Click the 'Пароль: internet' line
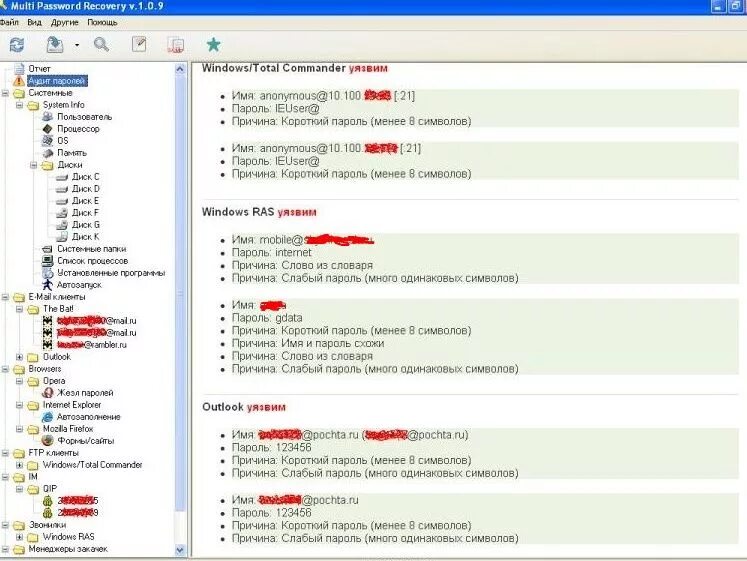The height and width of the screenshot is (561, 747). tap(272, 252)
